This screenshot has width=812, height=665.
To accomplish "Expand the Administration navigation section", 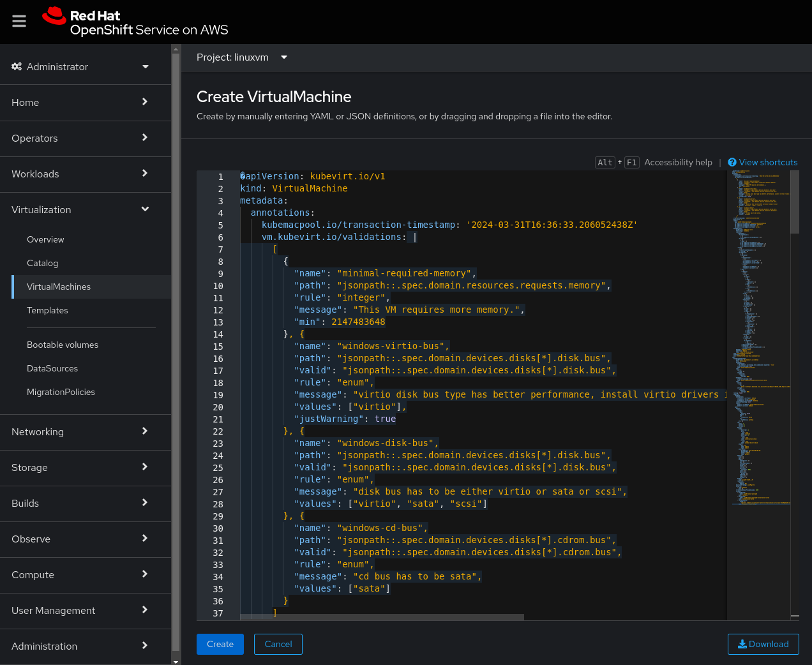I will click(x=86, y=646).
